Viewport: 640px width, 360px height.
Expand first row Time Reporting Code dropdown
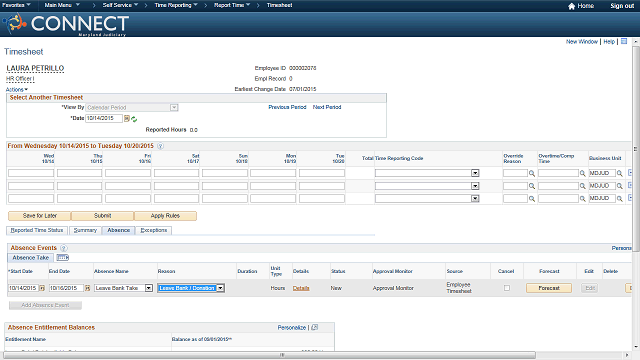point(475,173)
